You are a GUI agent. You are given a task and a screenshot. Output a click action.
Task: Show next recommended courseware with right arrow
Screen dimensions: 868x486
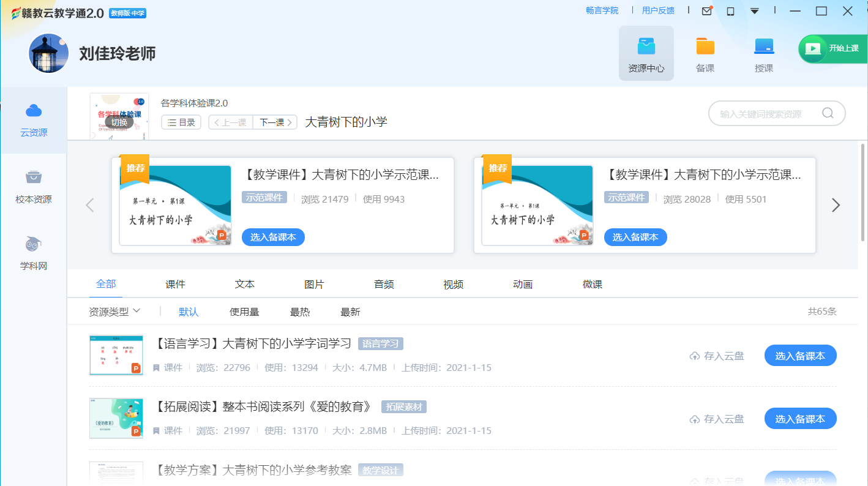pyautogui.click(x=836, y=206)
